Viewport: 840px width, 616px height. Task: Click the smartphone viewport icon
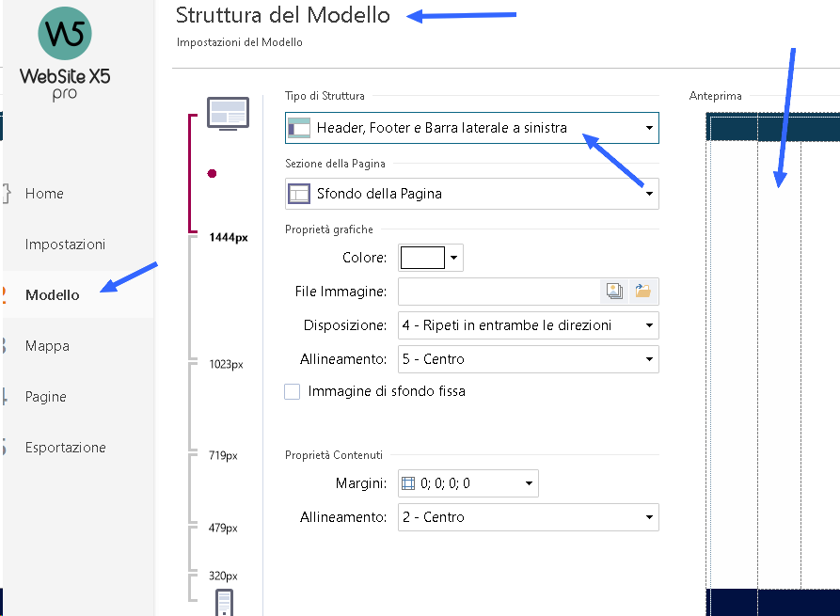(224, 603)
